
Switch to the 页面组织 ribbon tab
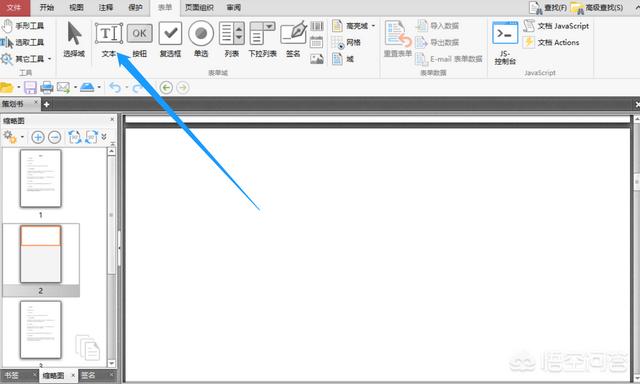pos(199,7)
